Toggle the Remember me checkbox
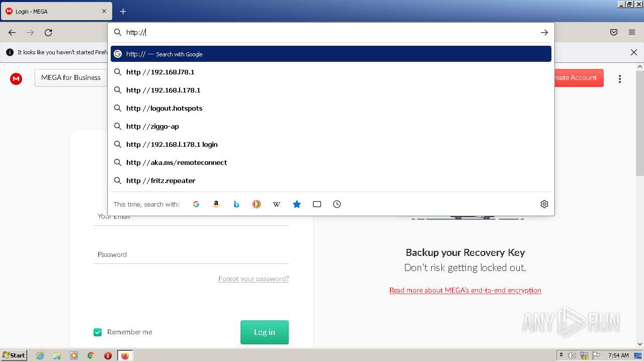 [98, 332]
